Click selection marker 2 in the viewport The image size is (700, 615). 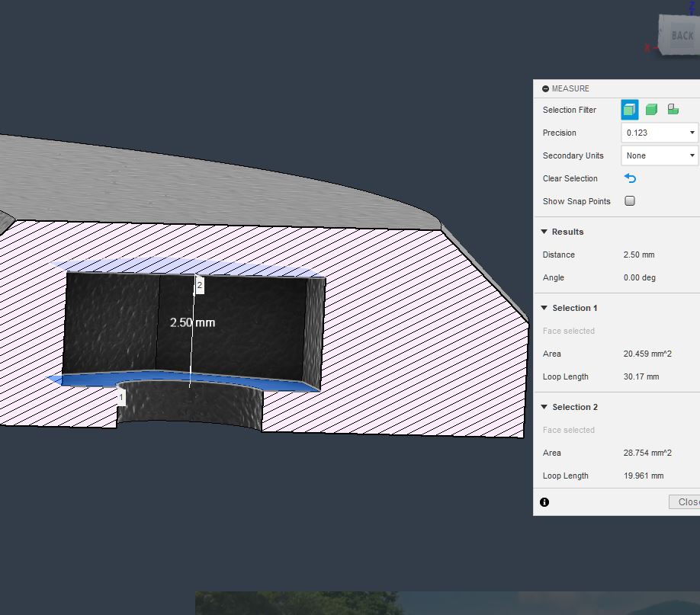(x=200, y=285)
